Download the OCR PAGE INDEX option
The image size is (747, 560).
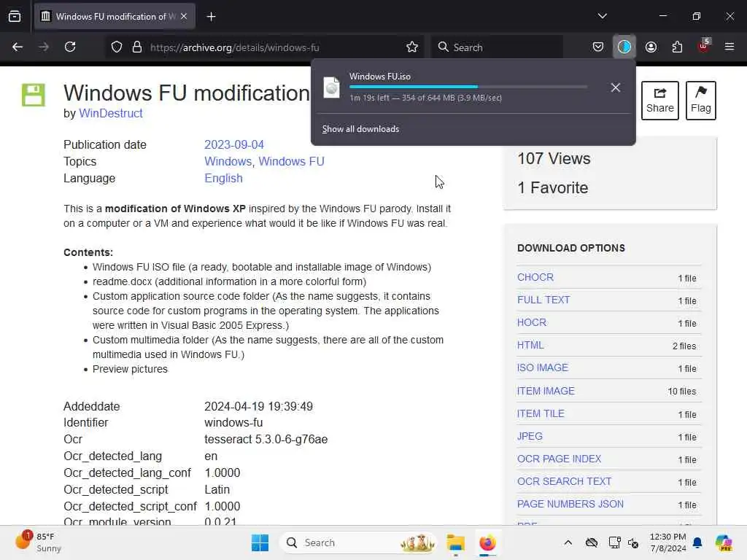560,459
